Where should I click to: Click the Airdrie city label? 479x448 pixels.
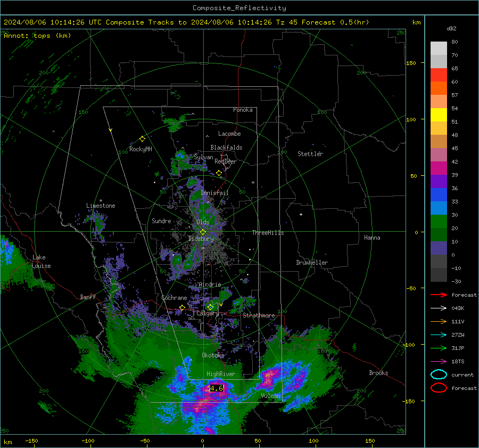210,284
